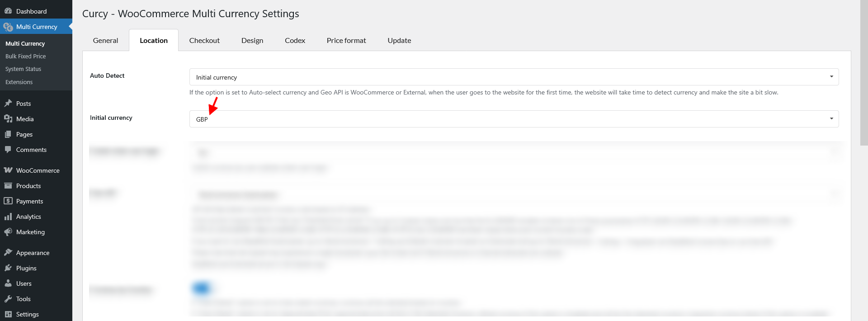Click the Payments dollar icon
This screenshot has width=868, height=321.
pos(8,201)
